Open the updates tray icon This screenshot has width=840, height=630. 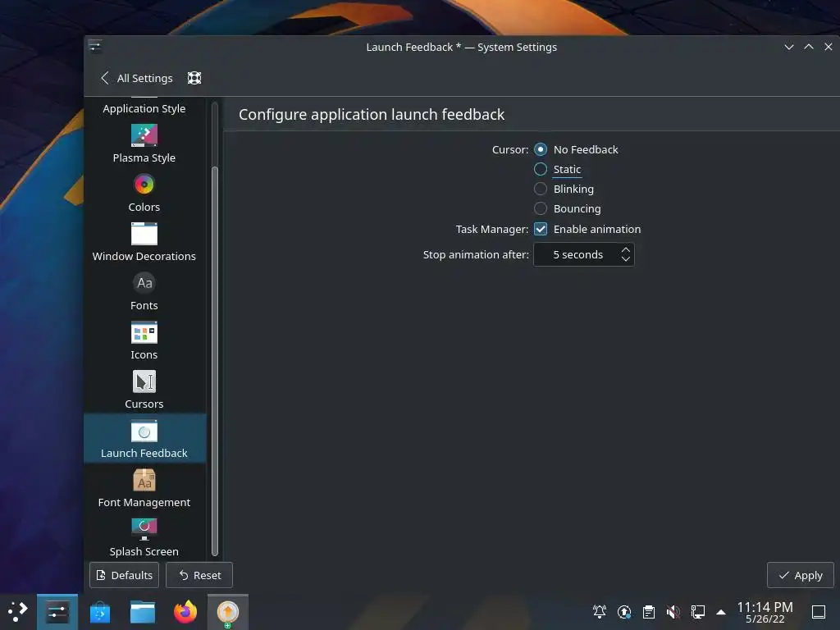click(x=624, y=611)
